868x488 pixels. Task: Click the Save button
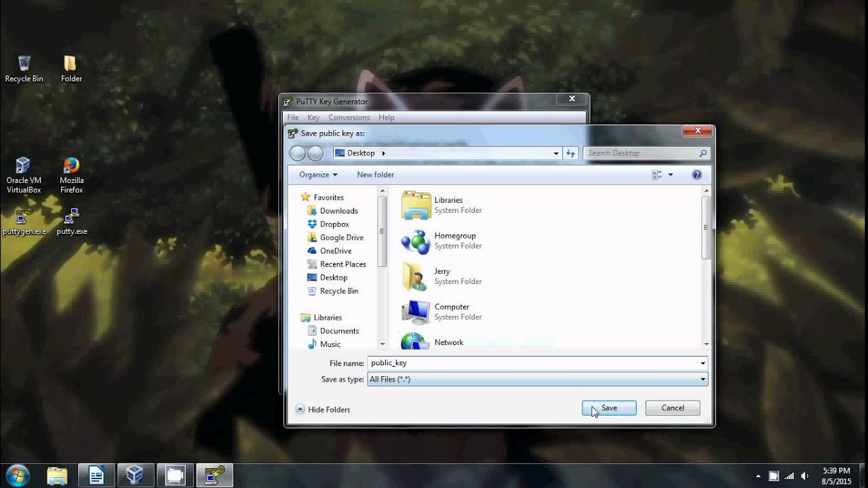609,408
